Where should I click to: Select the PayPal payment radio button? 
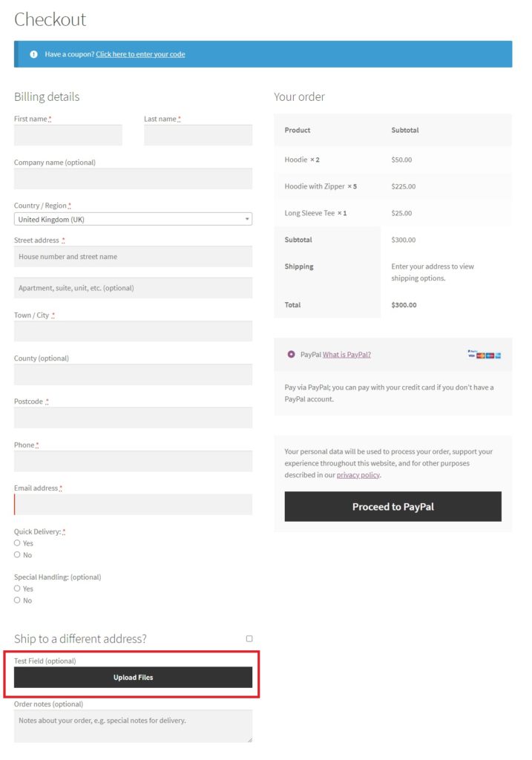pos(292,355)
